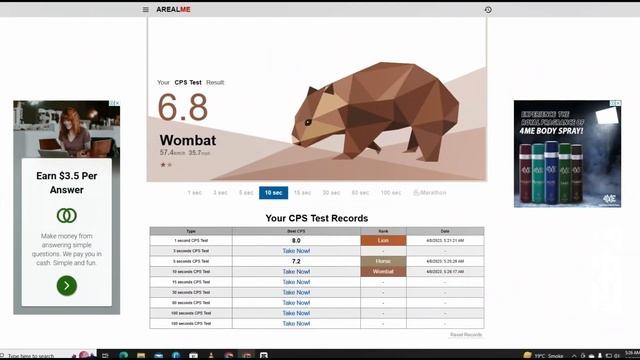Click the Date column header
Viewport: 640px width, 360px height.
445,231
